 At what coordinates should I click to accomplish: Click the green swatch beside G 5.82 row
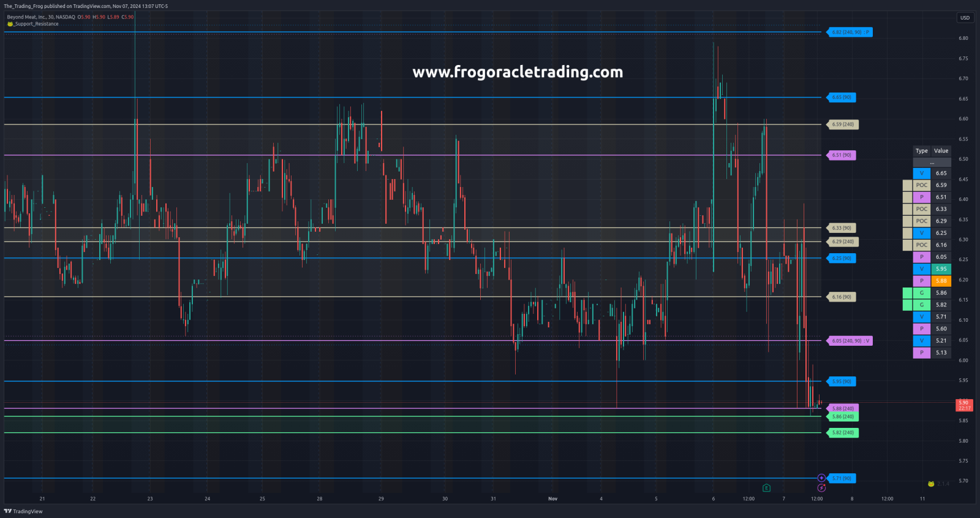[908, 305]
